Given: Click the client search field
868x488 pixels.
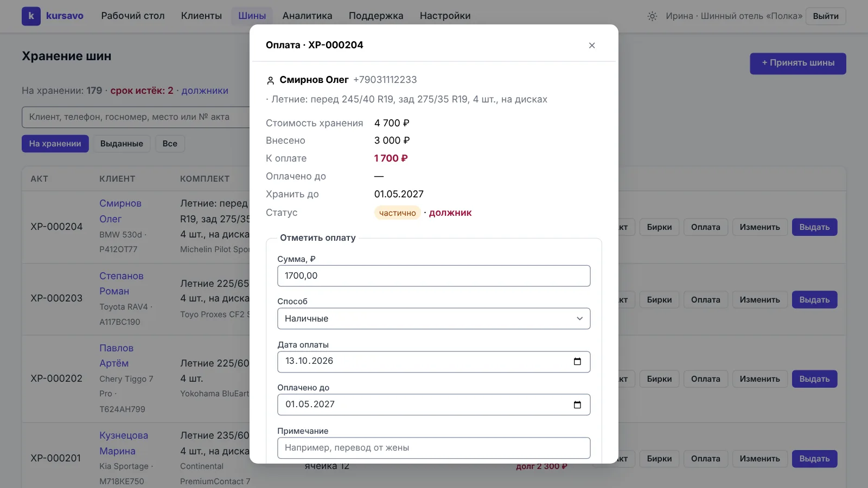Looking at the screenshot, I should 136,117.
